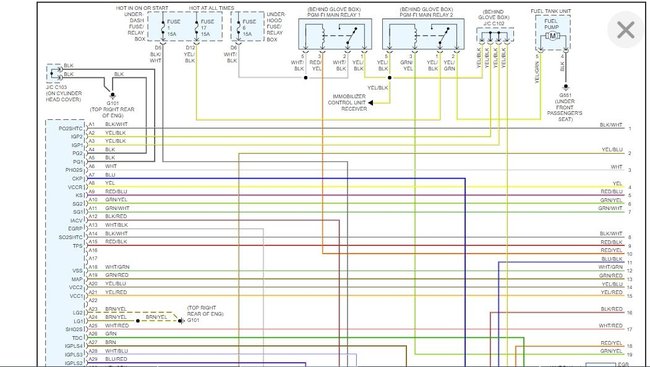Click the 'KS' signal name
This screenshot has width=650, height=367.
coord(79,195)
